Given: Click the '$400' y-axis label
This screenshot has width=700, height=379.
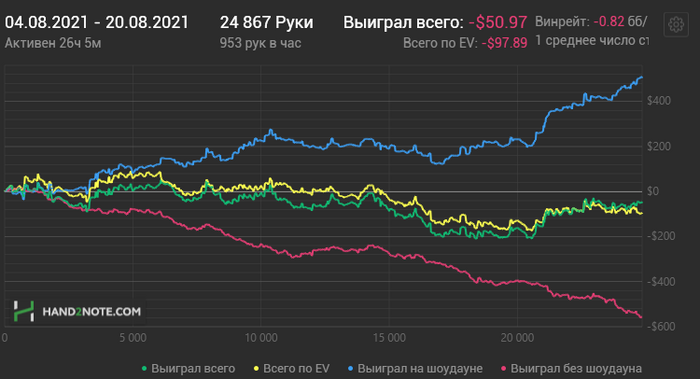Looking at the screenshot, I should click(x=659, y=101).
